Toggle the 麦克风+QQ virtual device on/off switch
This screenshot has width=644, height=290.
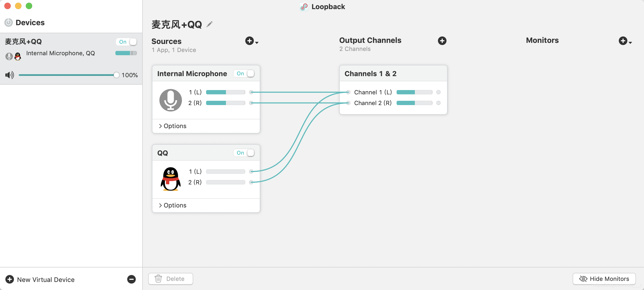point(127,42)
